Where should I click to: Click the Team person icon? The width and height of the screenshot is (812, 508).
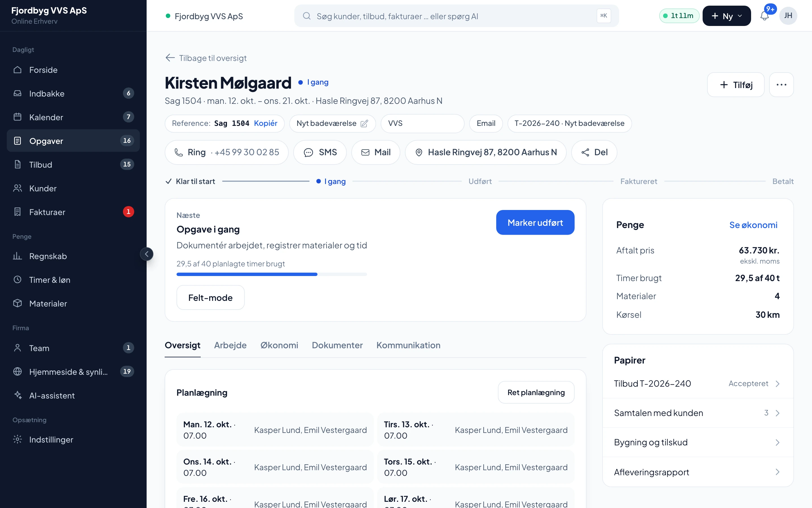[17, 348]
